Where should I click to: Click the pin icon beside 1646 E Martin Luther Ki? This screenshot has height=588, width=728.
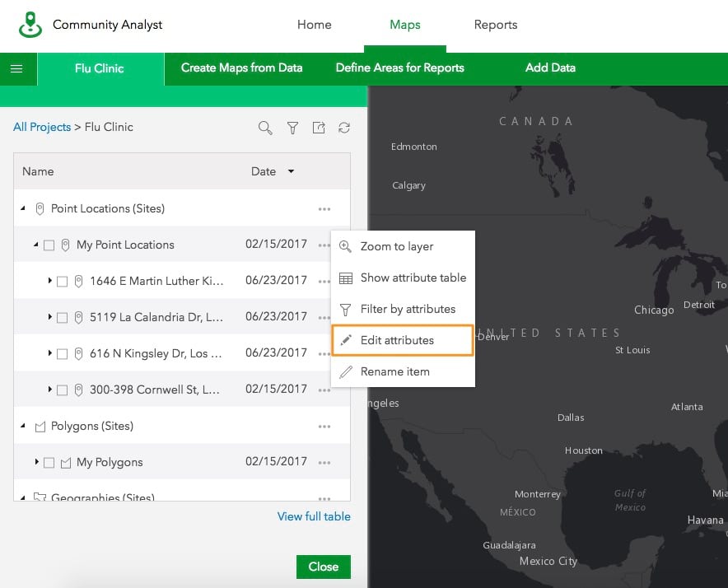pos(78,281)
